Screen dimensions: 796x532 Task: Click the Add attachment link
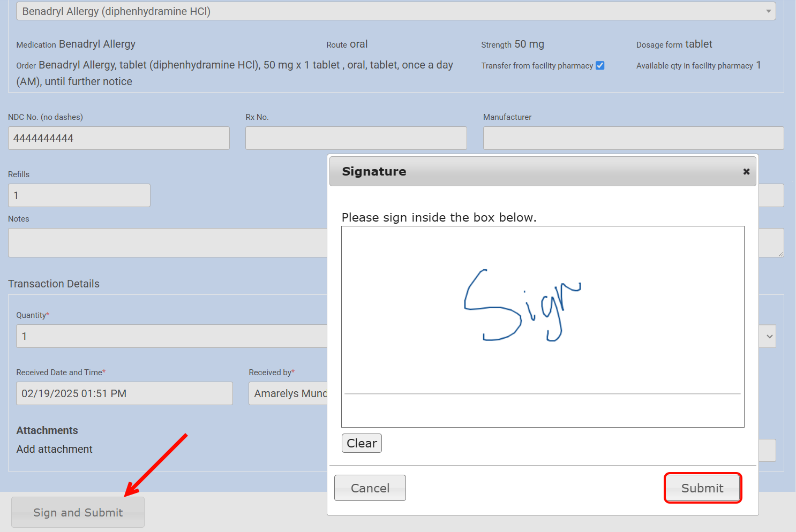pos(54,449)
